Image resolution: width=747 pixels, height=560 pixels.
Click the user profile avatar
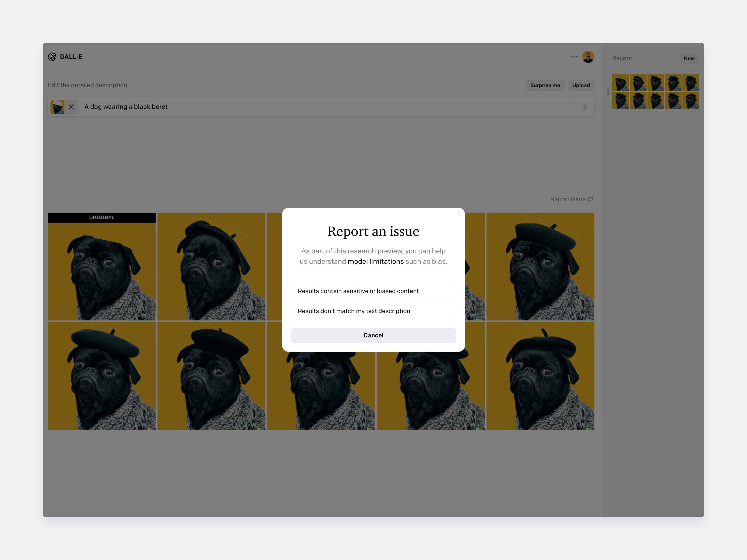[x=588, y=57]
